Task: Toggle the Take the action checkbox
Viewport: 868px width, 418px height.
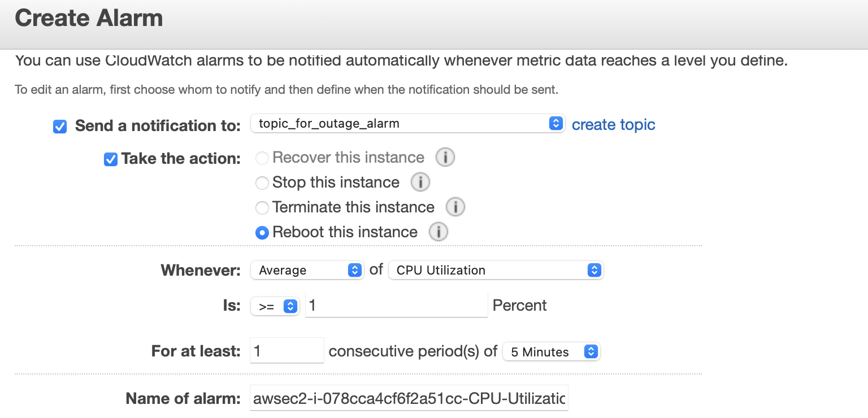Action: [x=111, y=159]
